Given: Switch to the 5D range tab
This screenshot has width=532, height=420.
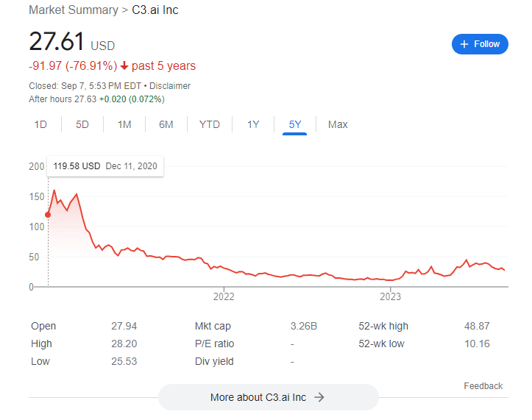Looking at the screenshot, I should [82, 124].
